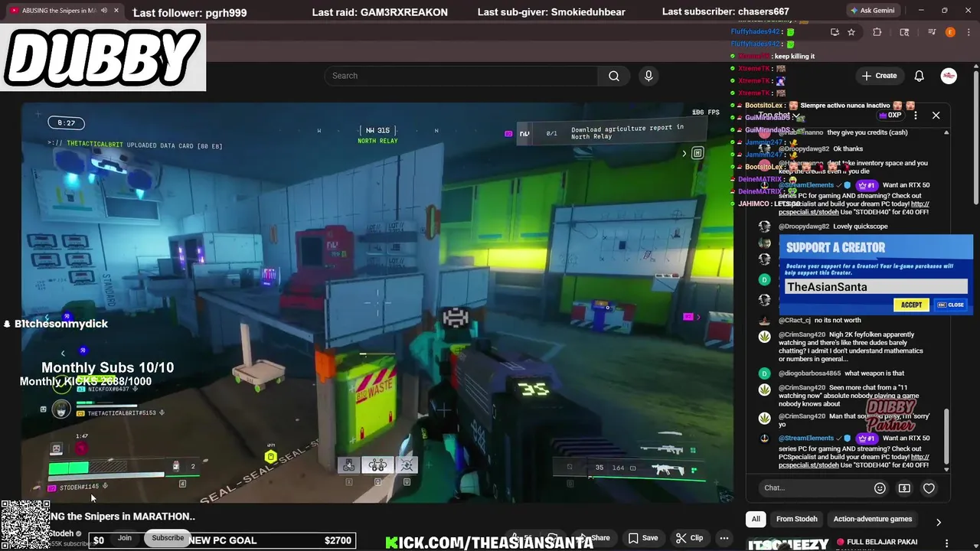Click ACCEPT in Support a Creator

pyautogui.click(x=911, y=305)
